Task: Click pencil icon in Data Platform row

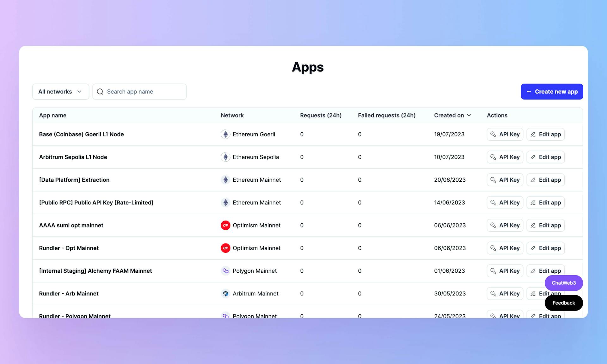Action: click(x=533, y=180)
